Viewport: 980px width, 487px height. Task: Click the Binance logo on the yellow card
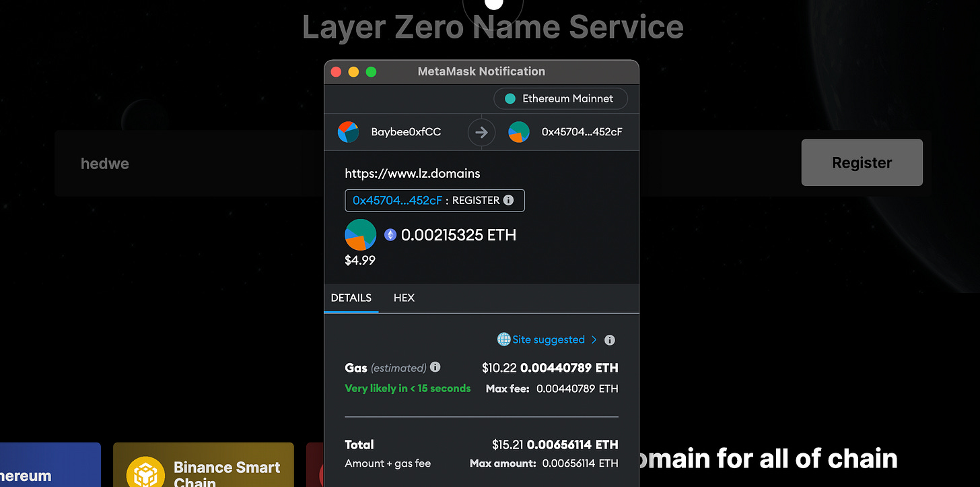pyautogui.click(x=145, y=473)
